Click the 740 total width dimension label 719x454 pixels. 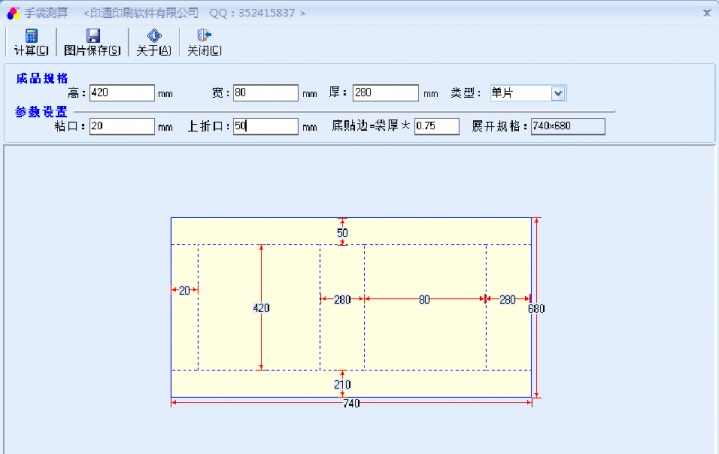coord(351,403)
